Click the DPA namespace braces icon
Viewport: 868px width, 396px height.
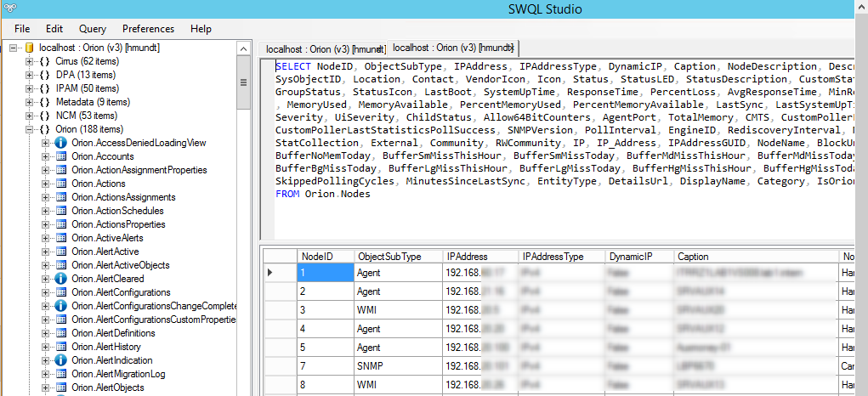[45, 76]
